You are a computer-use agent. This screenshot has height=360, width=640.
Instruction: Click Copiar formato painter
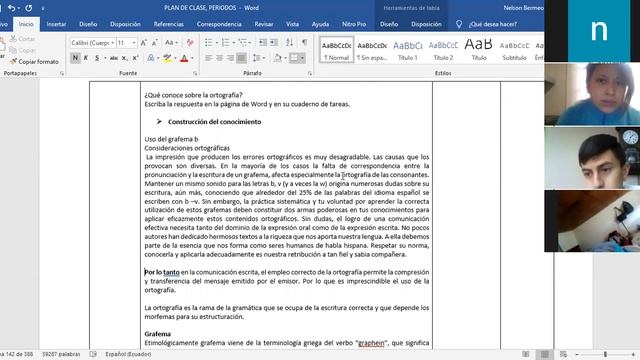35,62
